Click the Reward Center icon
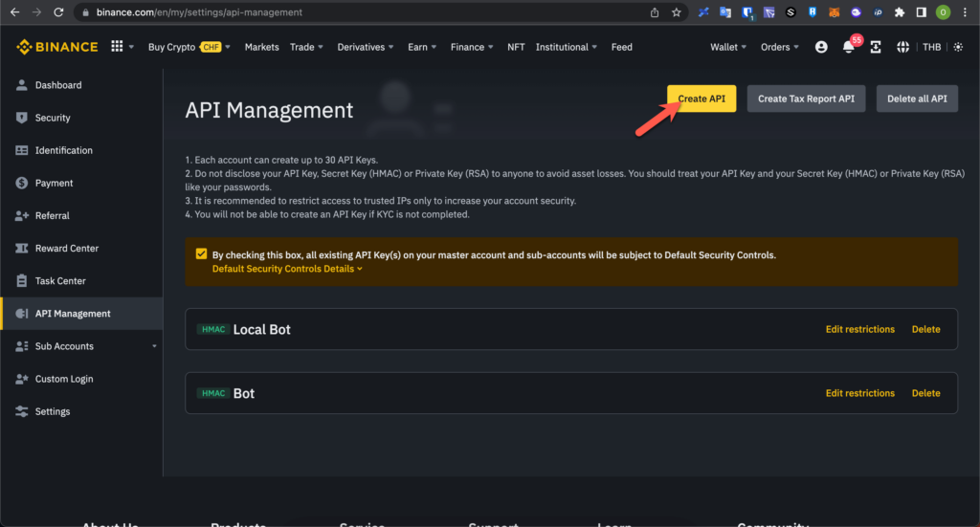980x527 pixels. point(22,248)
